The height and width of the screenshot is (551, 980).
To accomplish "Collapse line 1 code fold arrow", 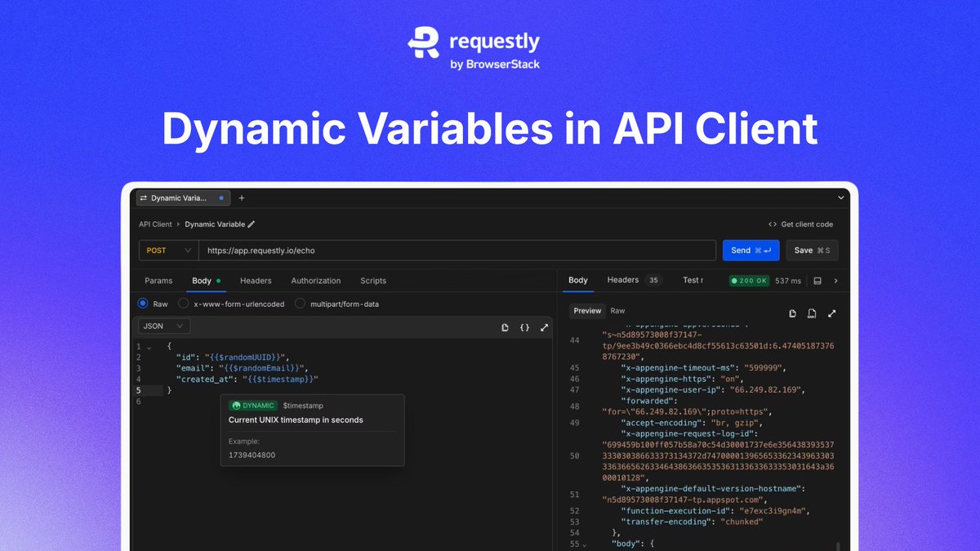I will [x=149, y=347].
